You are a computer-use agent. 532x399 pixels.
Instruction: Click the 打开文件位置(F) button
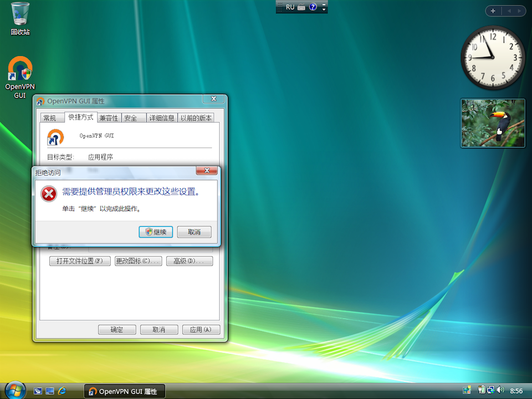(x=80, y=261)
